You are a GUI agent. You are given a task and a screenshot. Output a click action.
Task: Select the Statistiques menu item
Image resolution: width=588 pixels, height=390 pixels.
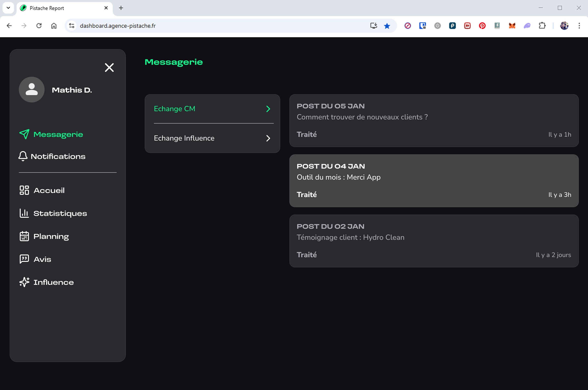pos(60,213)
